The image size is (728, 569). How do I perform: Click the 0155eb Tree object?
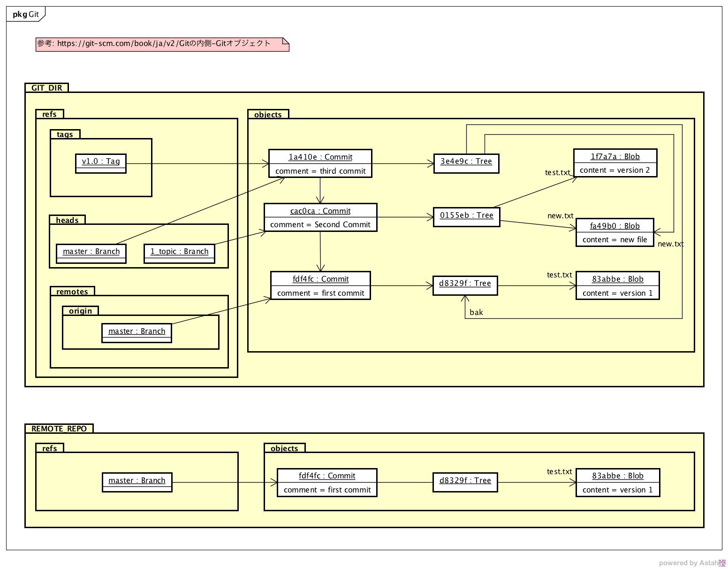click(x=466, y=217)
